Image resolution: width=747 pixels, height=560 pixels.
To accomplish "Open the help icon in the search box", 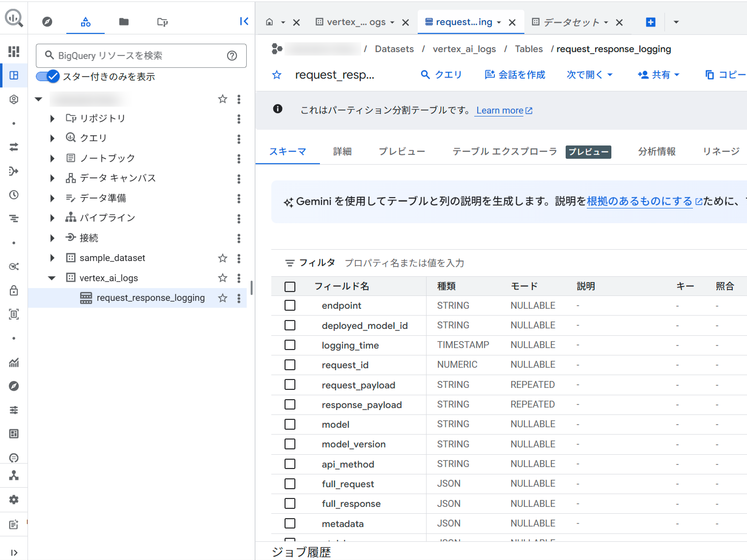I will click(232, 56).
